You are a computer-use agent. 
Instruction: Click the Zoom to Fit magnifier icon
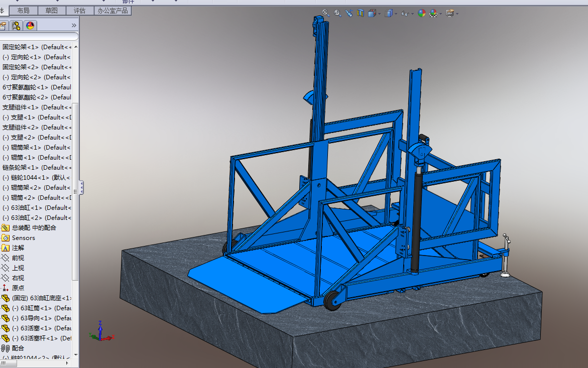point(326,13)
